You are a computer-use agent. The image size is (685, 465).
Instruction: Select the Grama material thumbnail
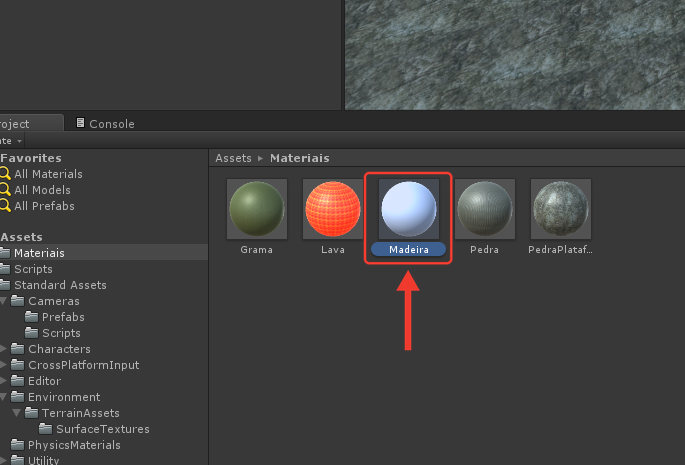[257, 209]
